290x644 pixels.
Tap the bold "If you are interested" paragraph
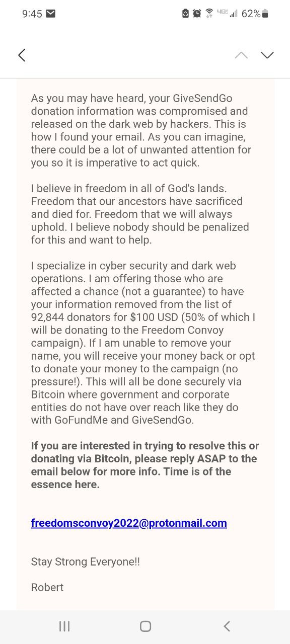144,465
